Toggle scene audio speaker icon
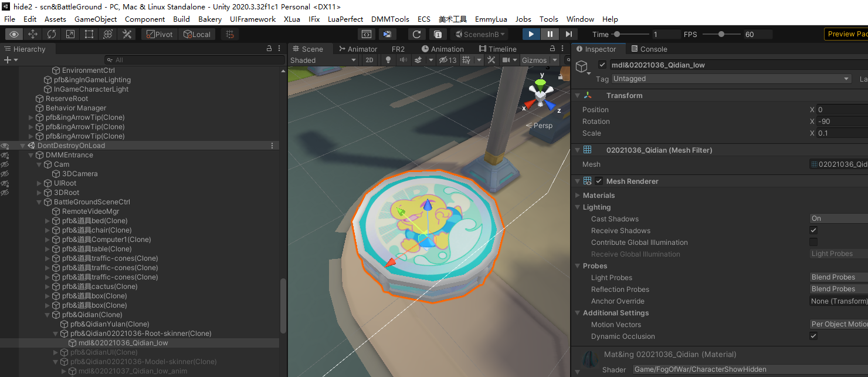Image resolution: width=868 pixels, height=377 pixels. [403, 60]
